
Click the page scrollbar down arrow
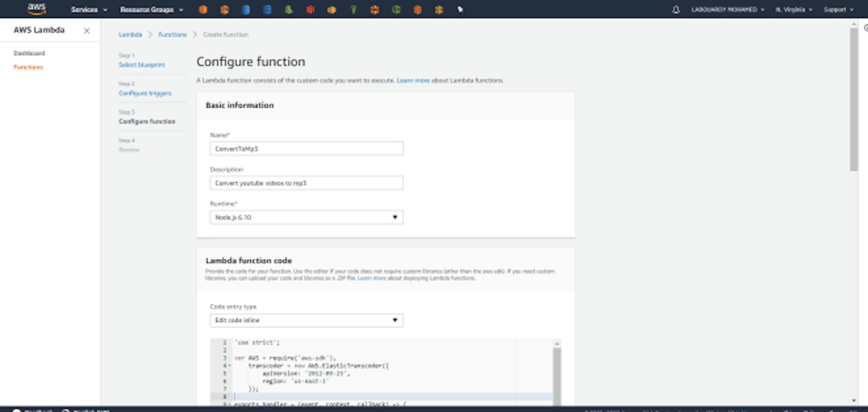tap(854, 400)
